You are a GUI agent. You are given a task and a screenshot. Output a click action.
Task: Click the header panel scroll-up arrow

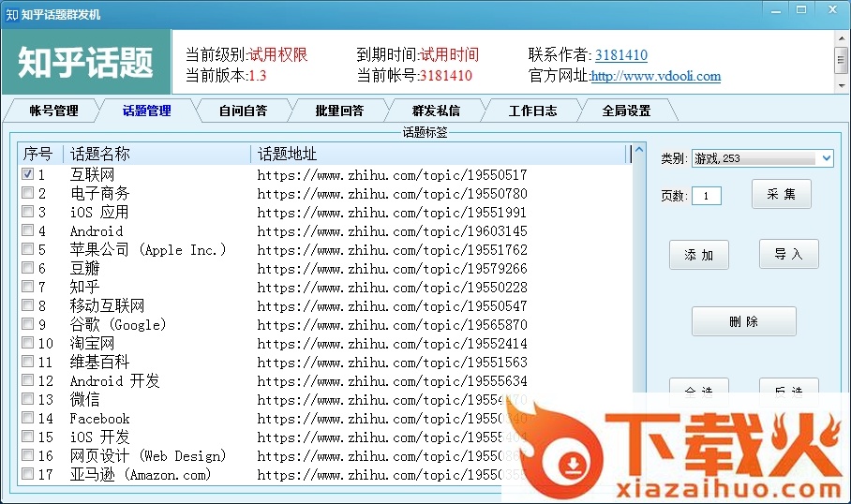[842, 38]
